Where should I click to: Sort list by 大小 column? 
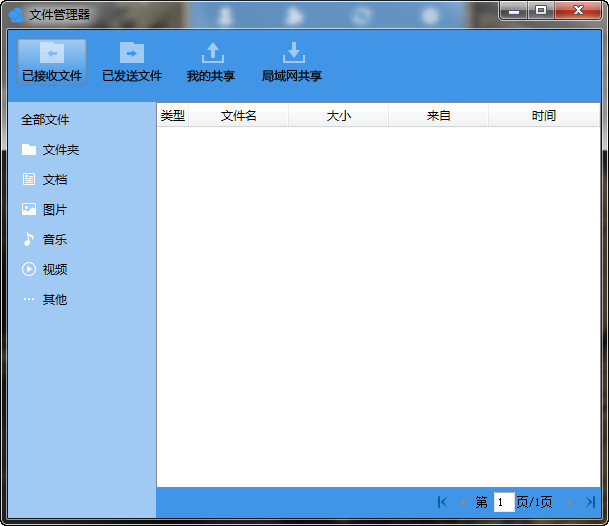339,116
